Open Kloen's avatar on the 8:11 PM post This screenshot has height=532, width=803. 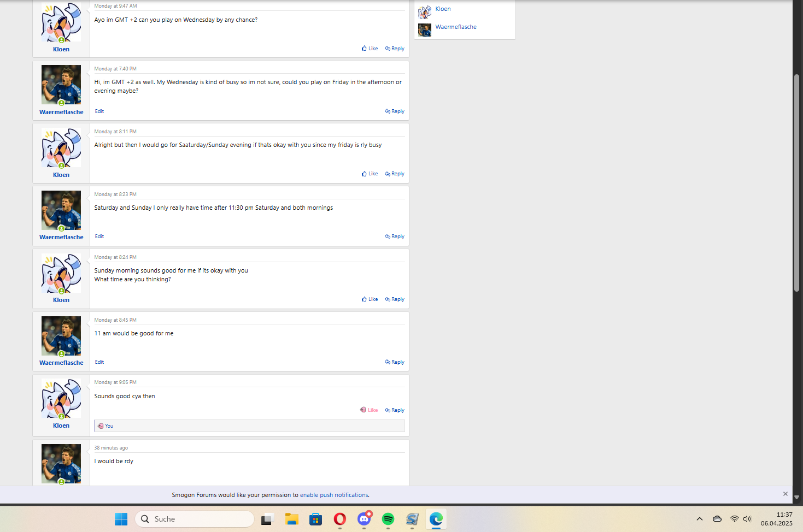pos(61,147)
